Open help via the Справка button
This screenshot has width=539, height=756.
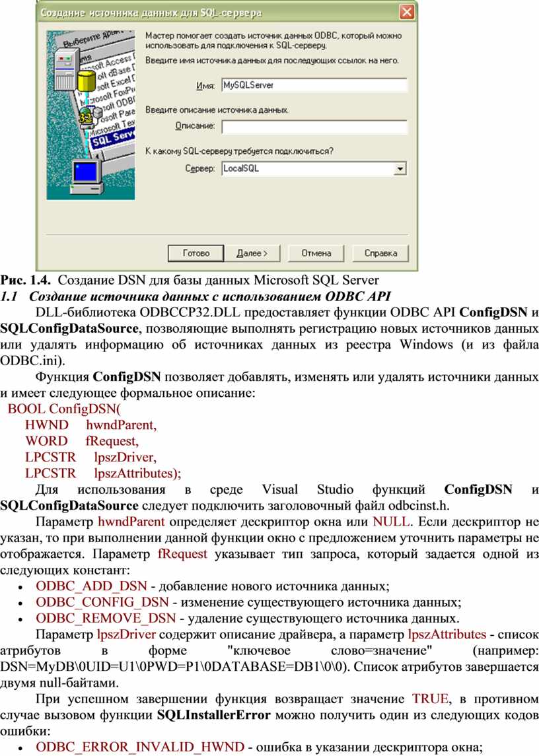click(x=380, y=253)
